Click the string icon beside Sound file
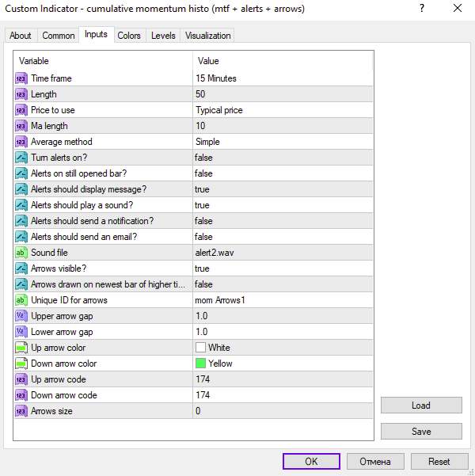This screenshot has height=476, width=475. [x=21, y=253]
